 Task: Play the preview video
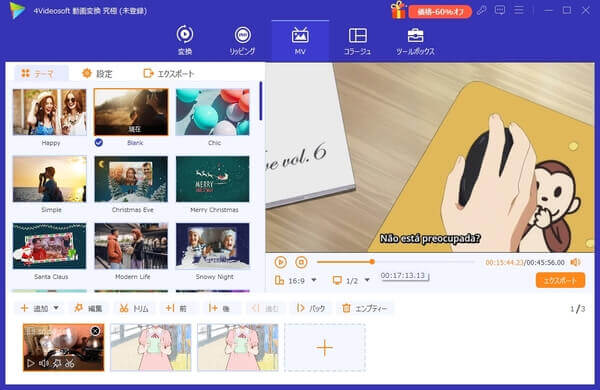tap(280, 262)
